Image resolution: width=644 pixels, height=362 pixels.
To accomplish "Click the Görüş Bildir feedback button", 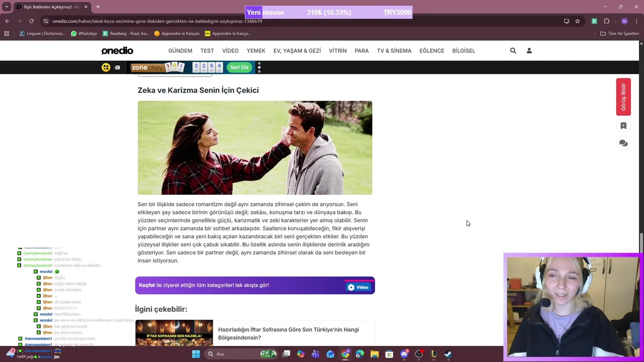I will pyautogui.click(x=623, y=97).
